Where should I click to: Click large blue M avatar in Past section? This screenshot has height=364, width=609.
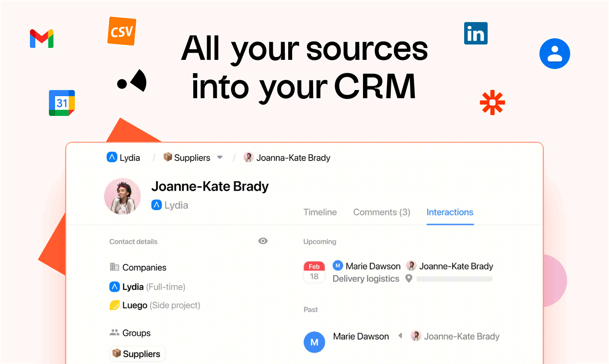coord(315,342)
